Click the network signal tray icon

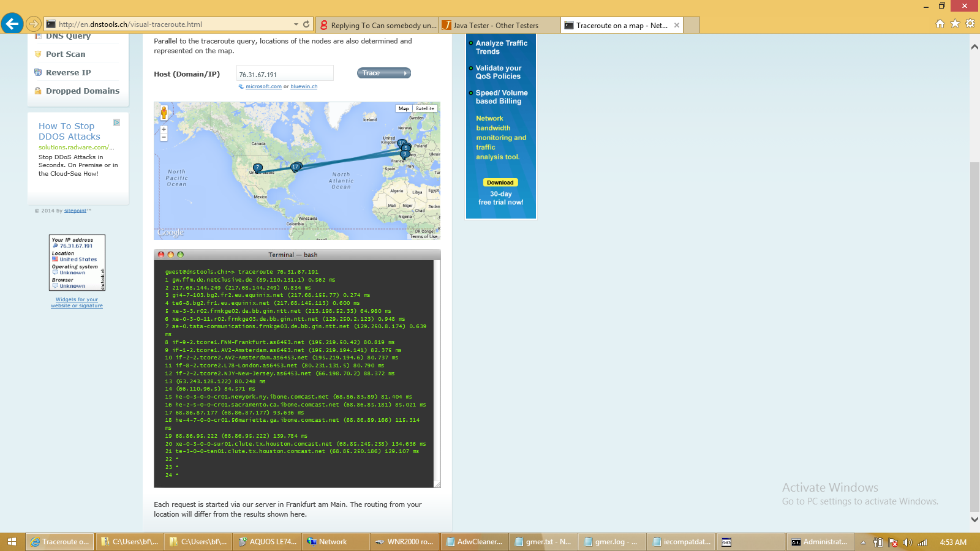922,542
